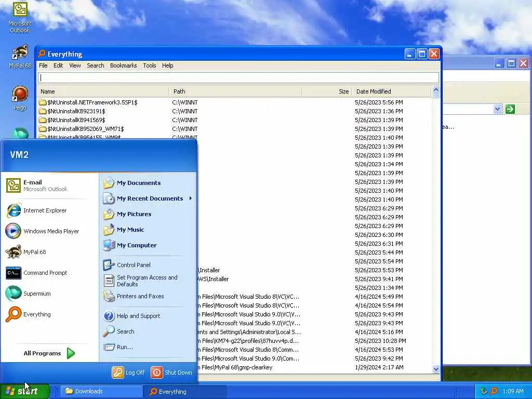This screenshot has width=532, height=399.
Task: Expand All Programs list
Action: 49,353
